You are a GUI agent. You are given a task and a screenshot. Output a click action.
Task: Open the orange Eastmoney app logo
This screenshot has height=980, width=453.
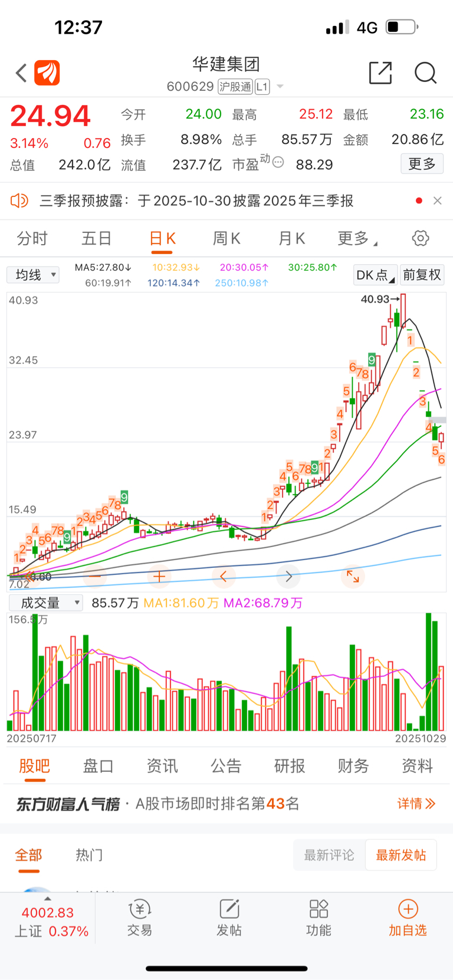[x=47, y=73]
